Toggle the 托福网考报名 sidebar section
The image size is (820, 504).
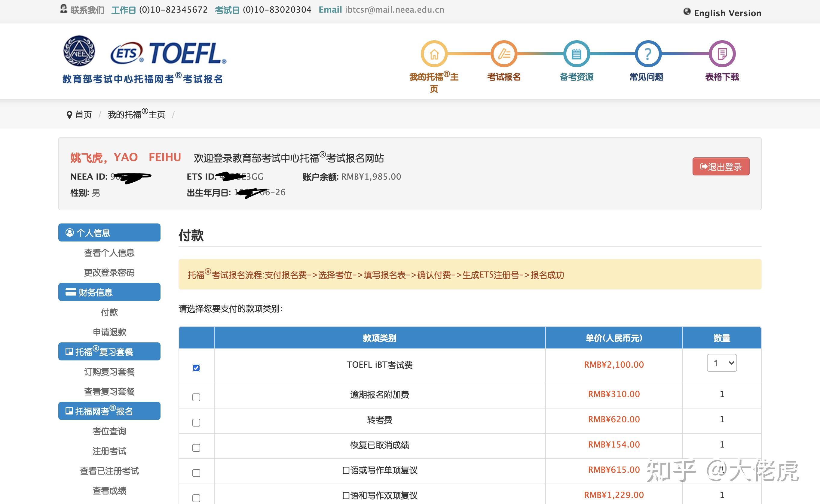[x=109, y=411]
